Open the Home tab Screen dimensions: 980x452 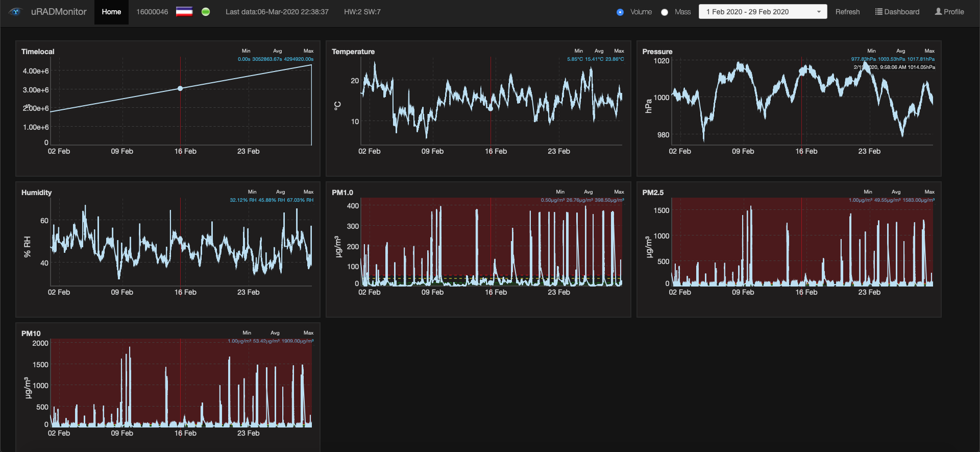coord(111,12)
